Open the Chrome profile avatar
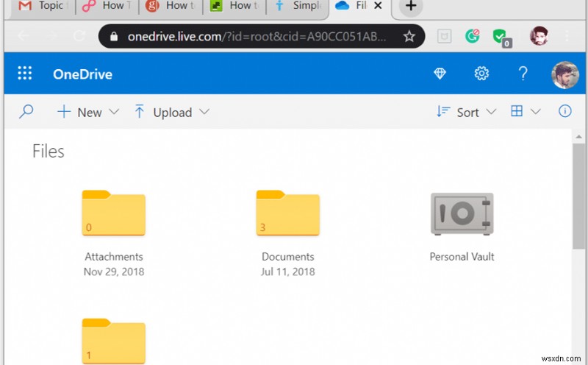Viewport: 588px width, 365px height. (539, 35)
